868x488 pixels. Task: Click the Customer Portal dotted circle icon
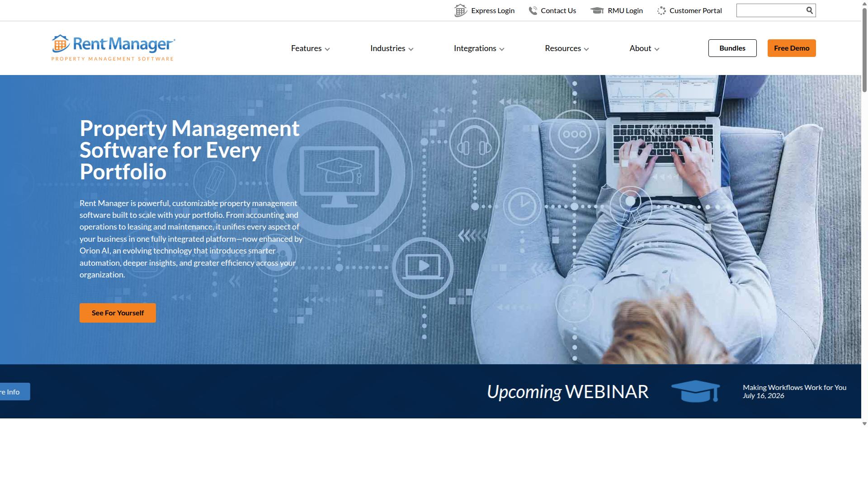[x=661, y=10]
